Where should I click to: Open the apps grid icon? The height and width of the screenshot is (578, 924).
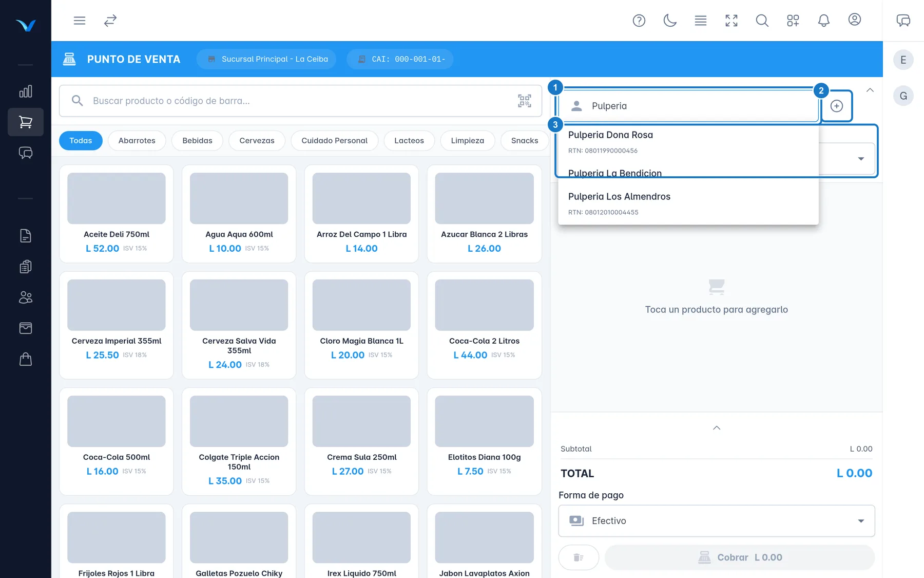(x=793, y=21)
